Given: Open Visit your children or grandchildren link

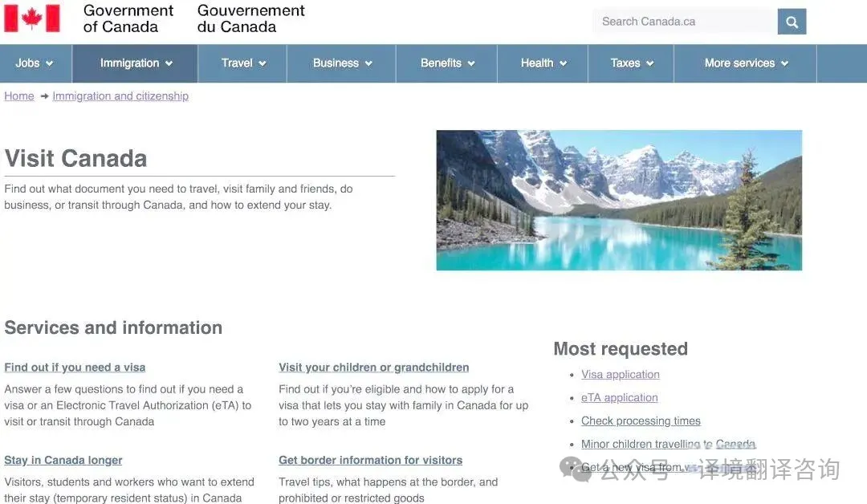Looking at the screenshot, I should [x=373, y=368].
